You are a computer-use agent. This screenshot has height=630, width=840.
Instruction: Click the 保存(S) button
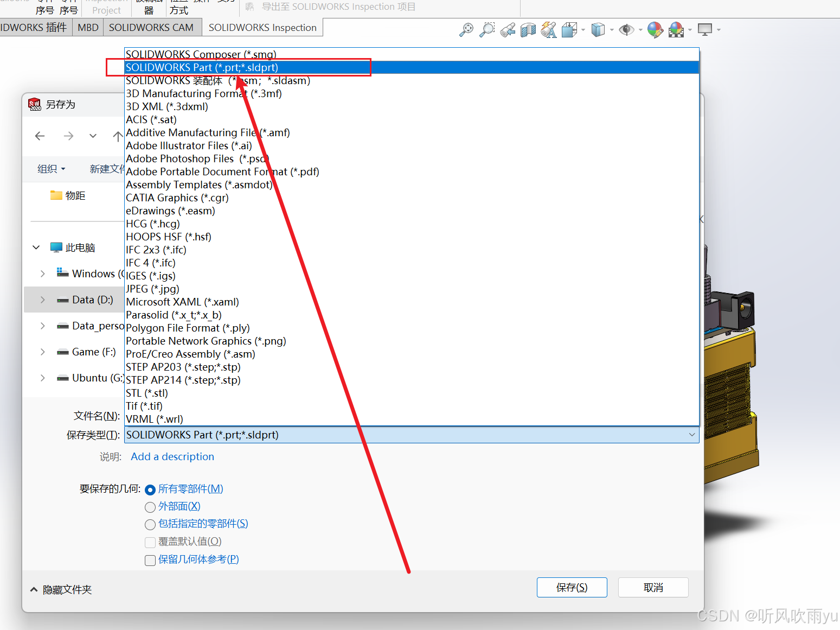(x=572, y=588)
